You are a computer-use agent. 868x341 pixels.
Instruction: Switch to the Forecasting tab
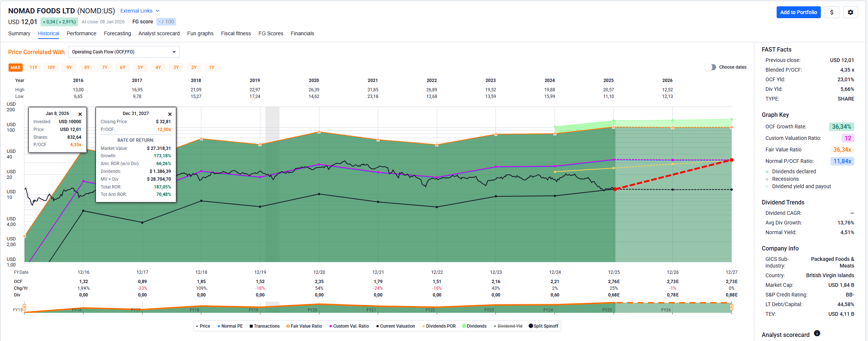(x=117, y=33)
